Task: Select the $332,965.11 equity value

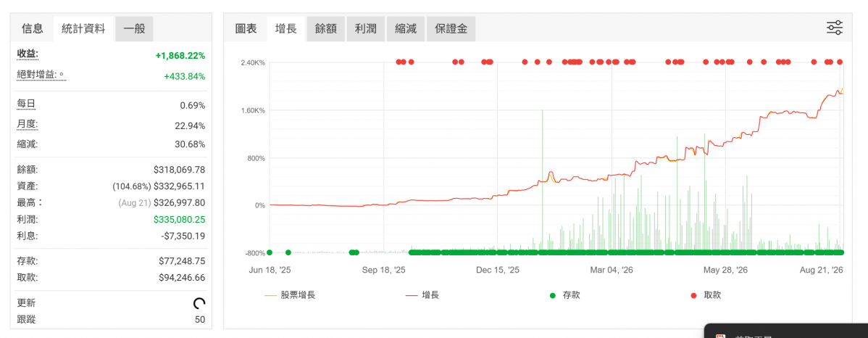Action: point(180,186)
